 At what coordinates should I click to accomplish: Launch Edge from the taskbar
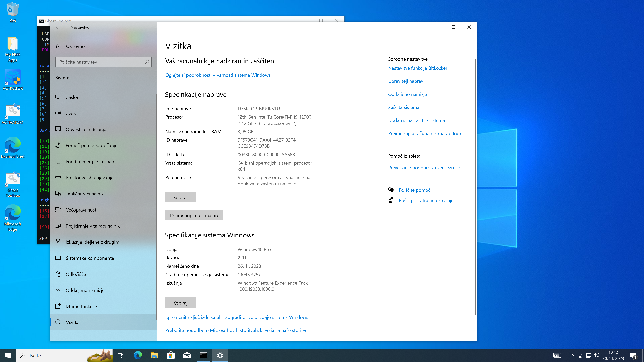pos(138,355)
